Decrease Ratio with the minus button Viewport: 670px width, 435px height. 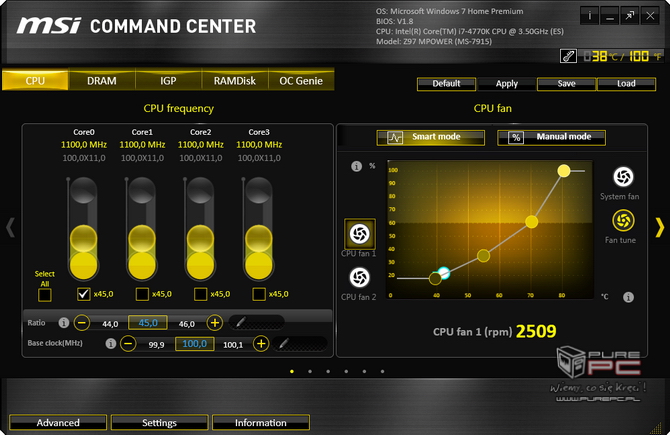click(x=82, y=323)
